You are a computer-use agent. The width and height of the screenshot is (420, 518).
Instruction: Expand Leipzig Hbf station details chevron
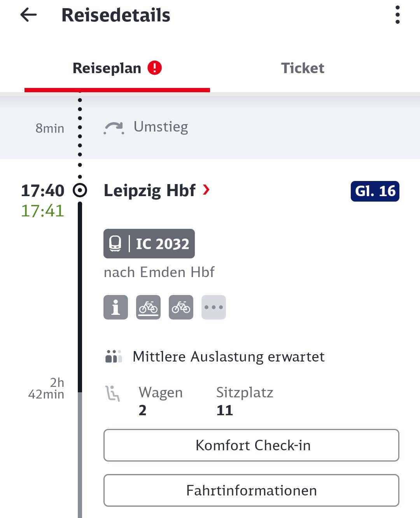(206, 190)
